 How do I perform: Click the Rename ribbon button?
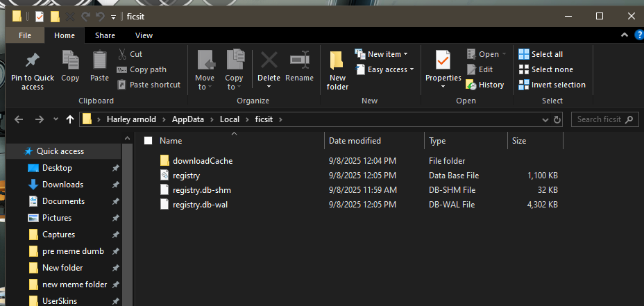[299, 66]
